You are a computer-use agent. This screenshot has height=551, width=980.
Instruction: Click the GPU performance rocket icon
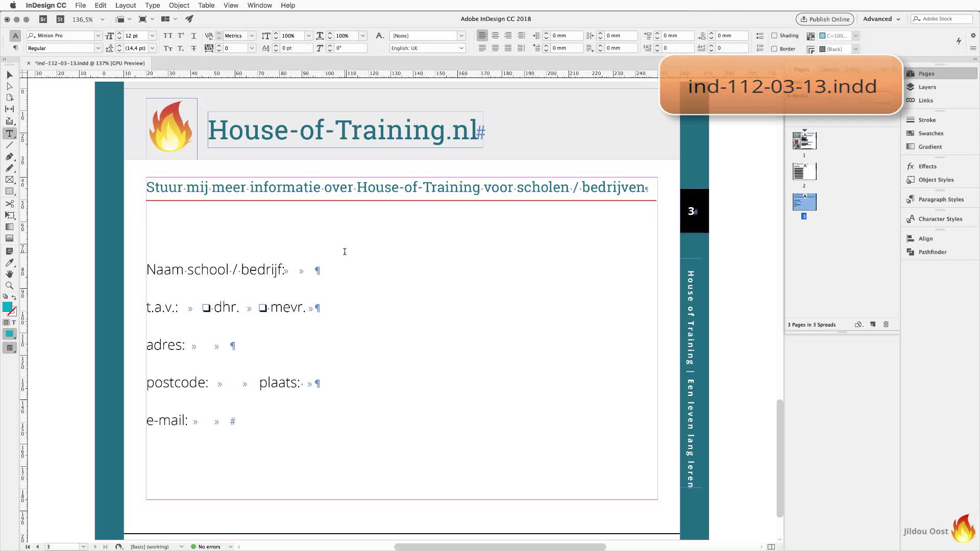click(x=189, y=19)
